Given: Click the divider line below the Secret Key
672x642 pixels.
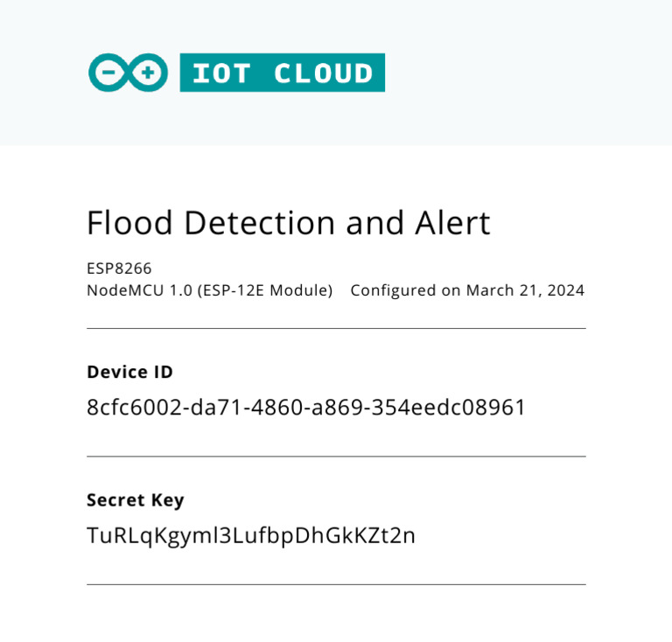Looking at the screenshot, I should coord(336,584).
